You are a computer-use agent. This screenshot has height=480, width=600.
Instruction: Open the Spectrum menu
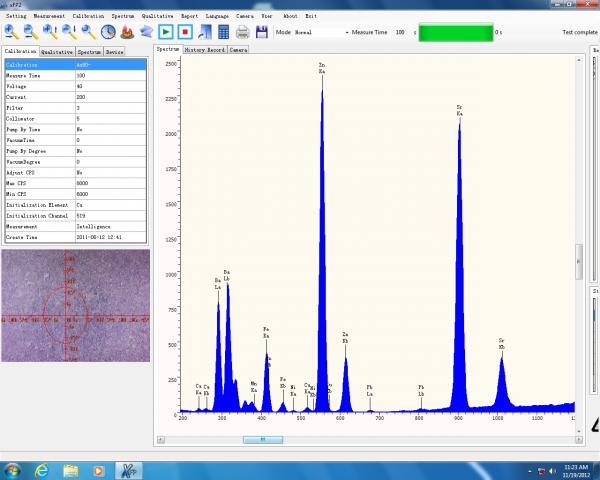click(x=123, y=16)
